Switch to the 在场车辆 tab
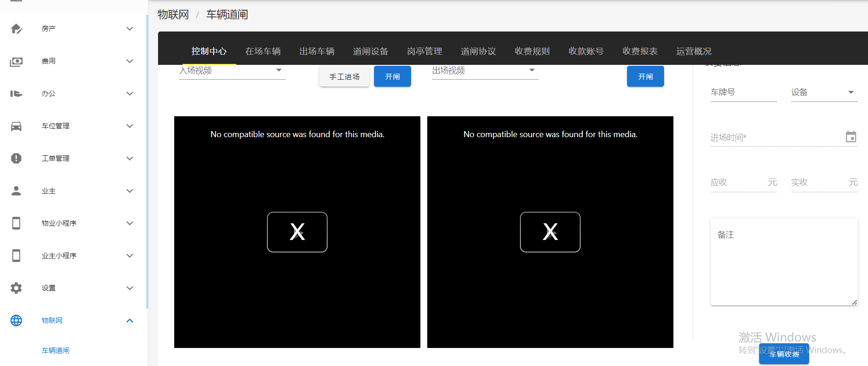 [263, 51]
